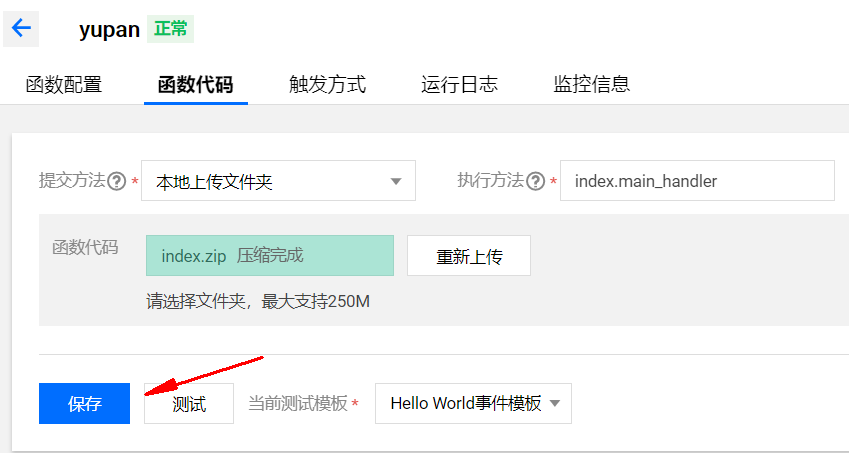Click the blue back arrow icon
Image resolution: width=849 pixels, height=453 pixels.
(x=21, y=28)
